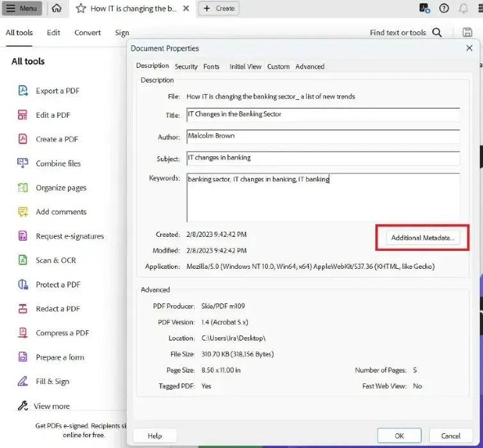This screenshot has height=448, width=483.
Task: Open the Advanced tab
Action: (310, 67)
